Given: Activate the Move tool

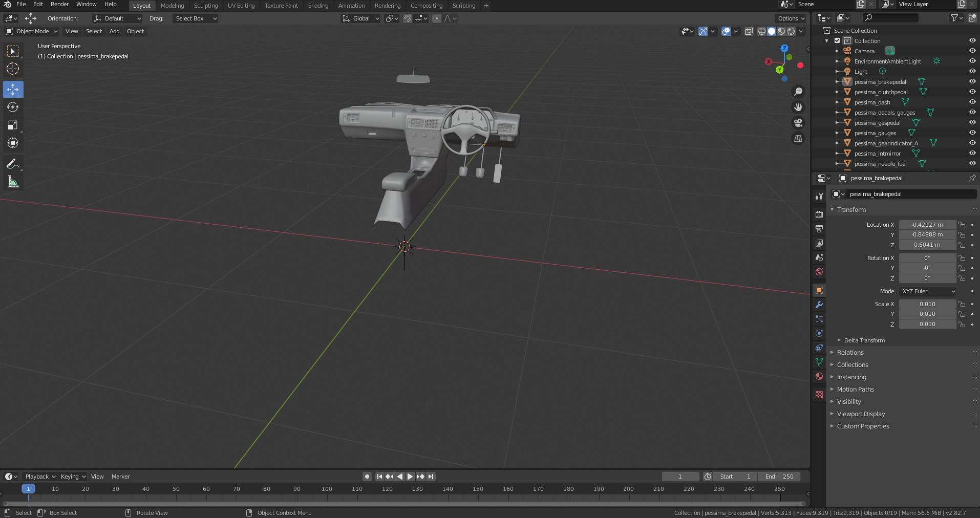Looking at the screenshot, I should (13, 89).
